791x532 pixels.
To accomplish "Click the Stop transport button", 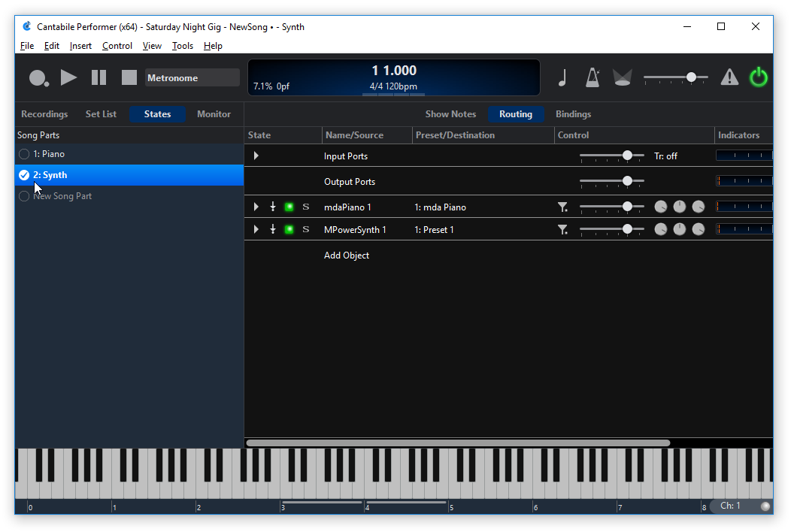I will (x=129, y=77).
